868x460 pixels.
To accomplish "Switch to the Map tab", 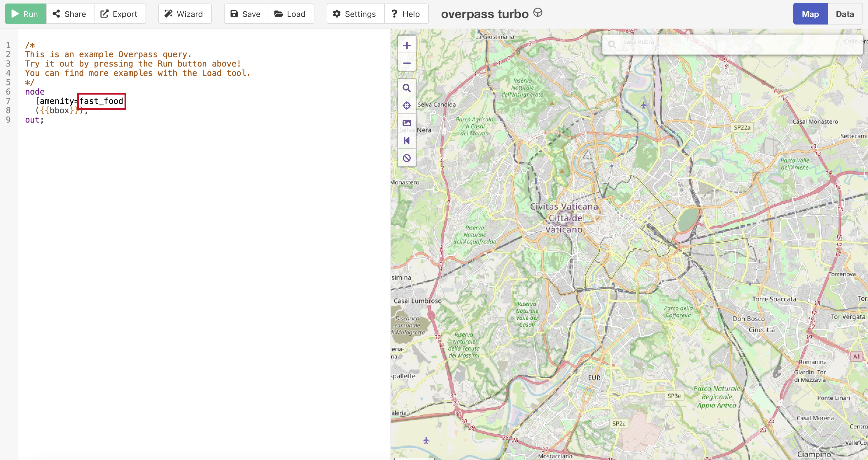I will 810,14.
